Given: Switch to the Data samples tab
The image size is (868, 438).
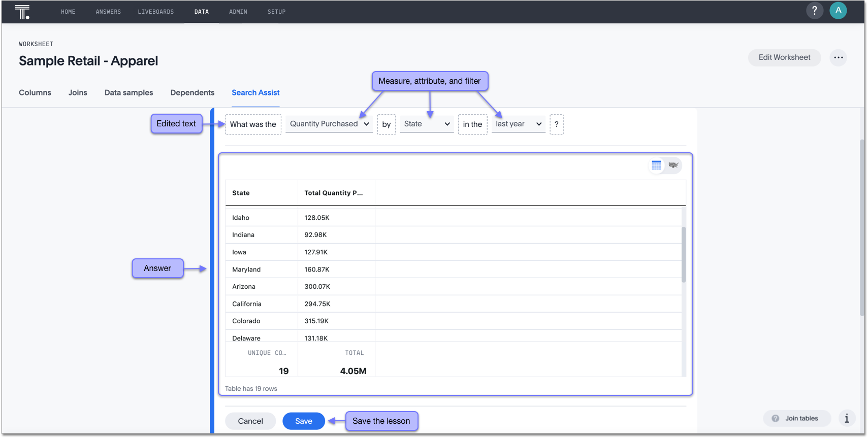Looking at the screenshot, I should click(x=128, y=92).
